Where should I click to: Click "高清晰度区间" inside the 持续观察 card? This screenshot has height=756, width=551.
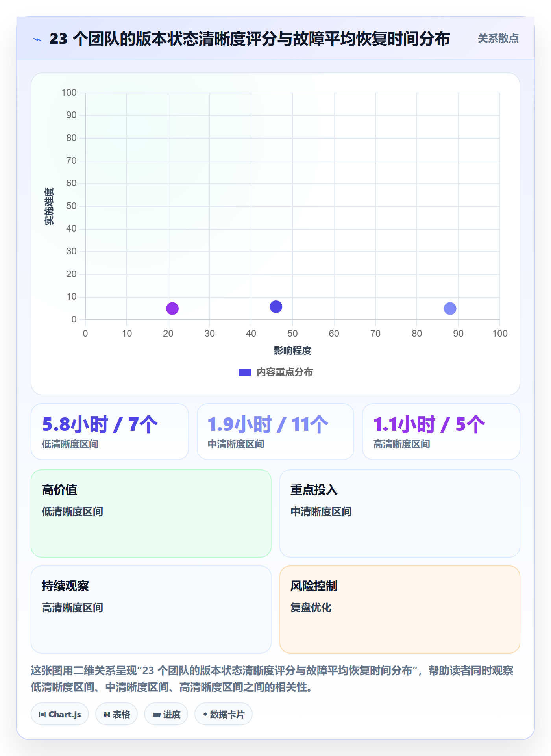72,608
